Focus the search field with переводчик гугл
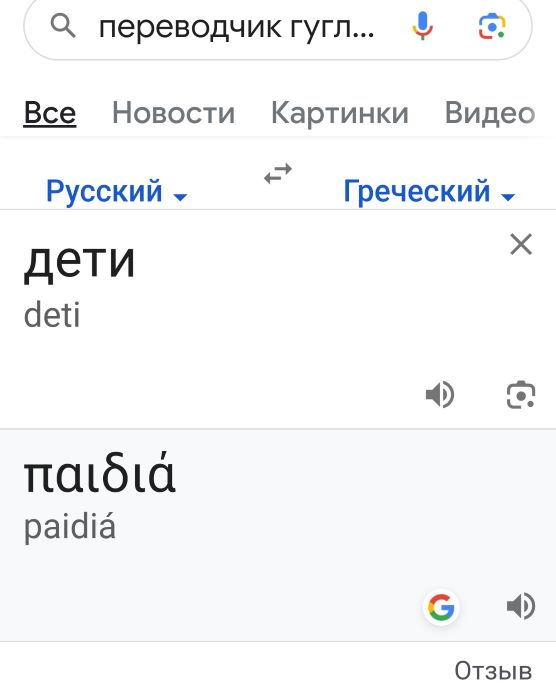Viewport: 556px width, 691px height. click(237, 27)
